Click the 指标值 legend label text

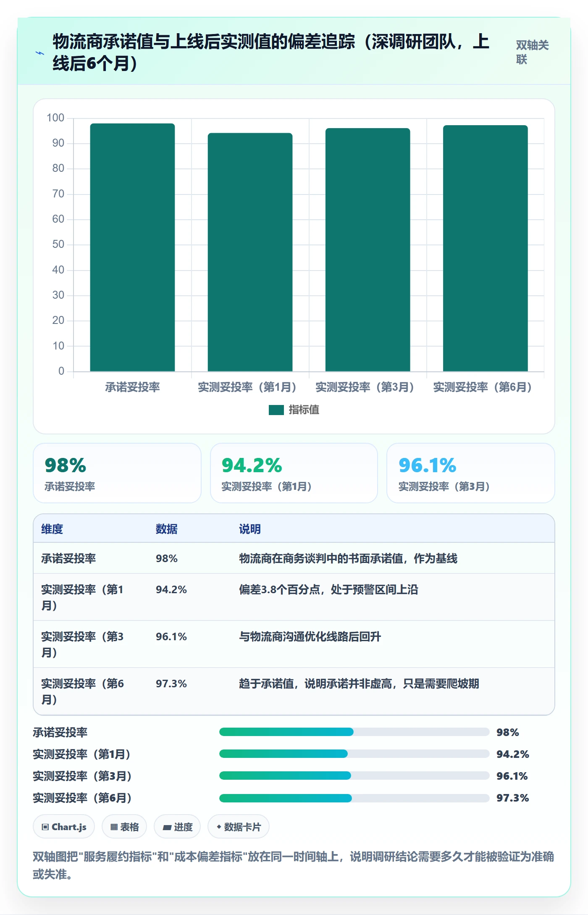[x=304, y=410]
